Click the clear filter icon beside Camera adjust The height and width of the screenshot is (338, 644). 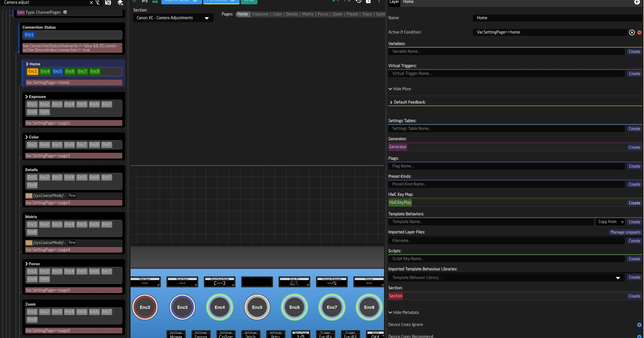[x=98, y=3]
